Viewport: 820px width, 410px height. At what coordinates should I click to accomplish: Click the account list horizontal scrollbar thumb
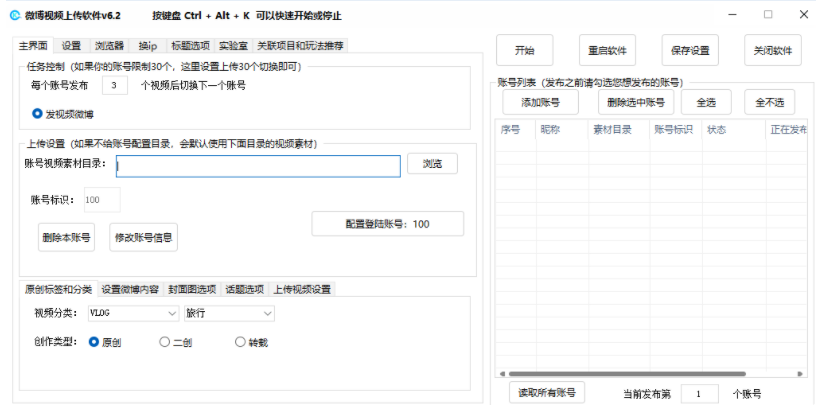point(627,374)
